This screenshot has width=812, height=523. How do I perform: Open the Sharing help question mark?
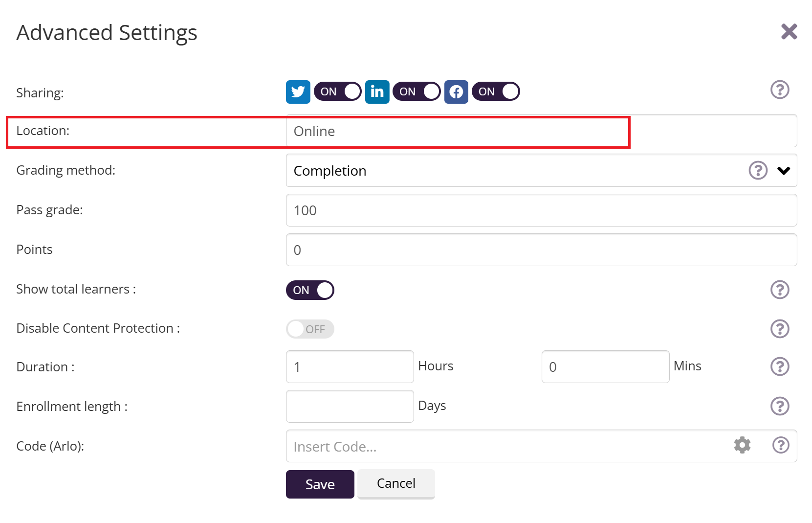(x=780, y=90)
